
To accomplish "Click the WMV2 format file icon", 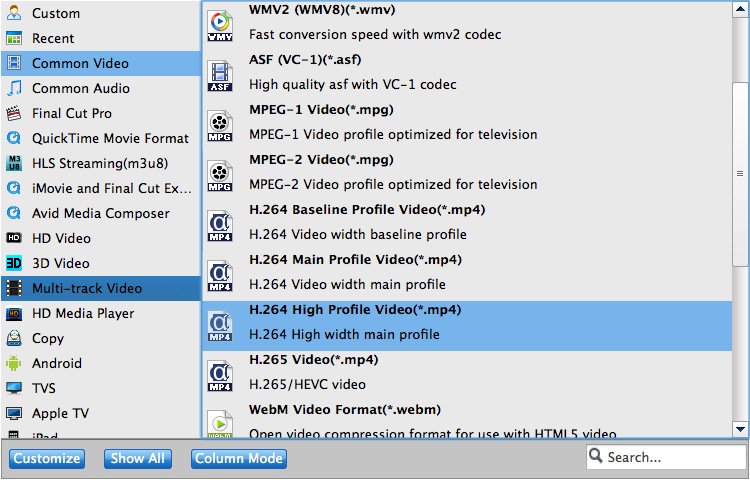I will (220, 26).
